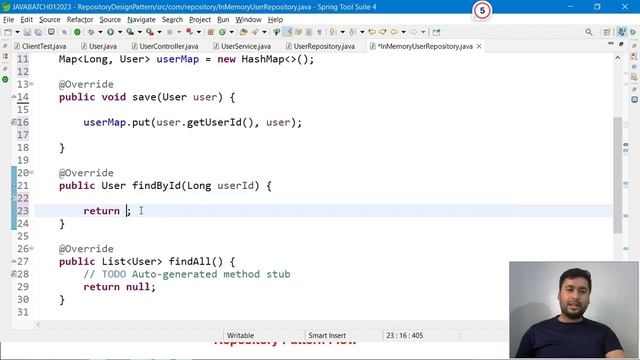This screenshot has width=640, height=360.
Task: Click the Writable status bar field
Action: point(240,336)
